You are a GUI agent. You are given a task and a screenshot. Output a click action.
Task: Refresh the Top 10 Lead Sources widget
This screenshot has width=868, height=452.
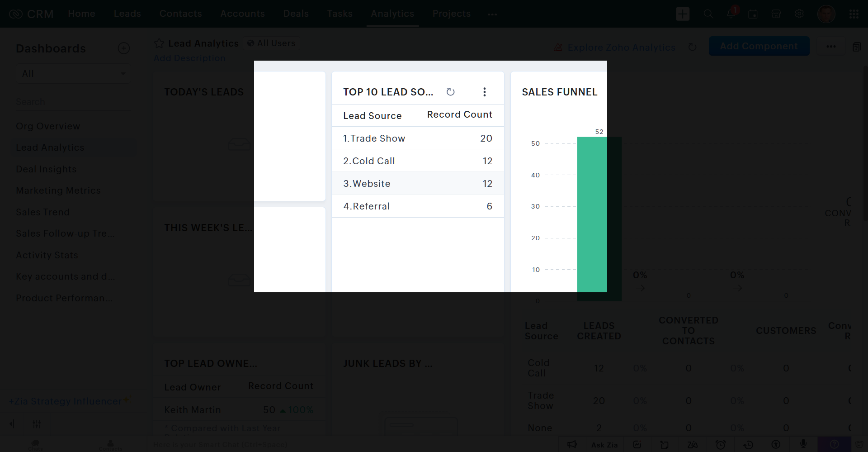tap(451, 92)
